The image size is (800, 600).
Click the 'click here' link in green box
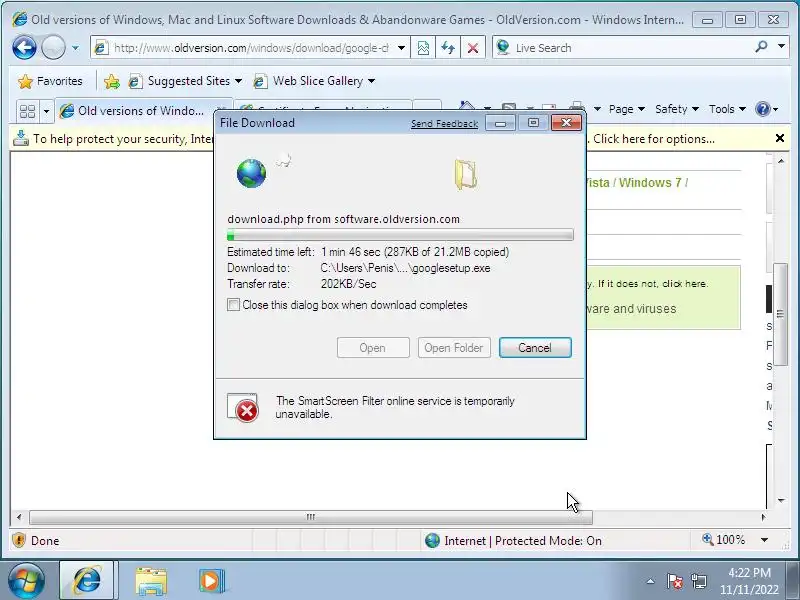pos(684,284)
